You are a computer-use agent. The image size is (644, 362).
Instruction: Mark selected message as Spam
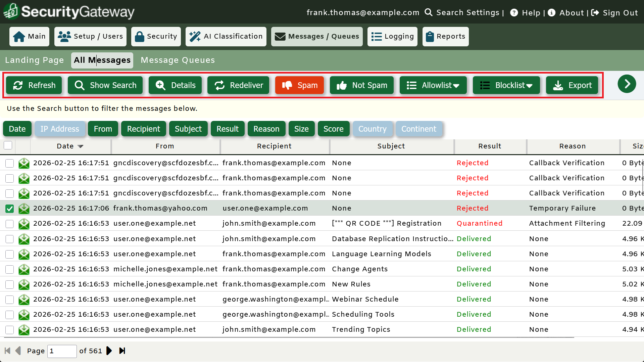pyautogui.click(x=299, y=85)
